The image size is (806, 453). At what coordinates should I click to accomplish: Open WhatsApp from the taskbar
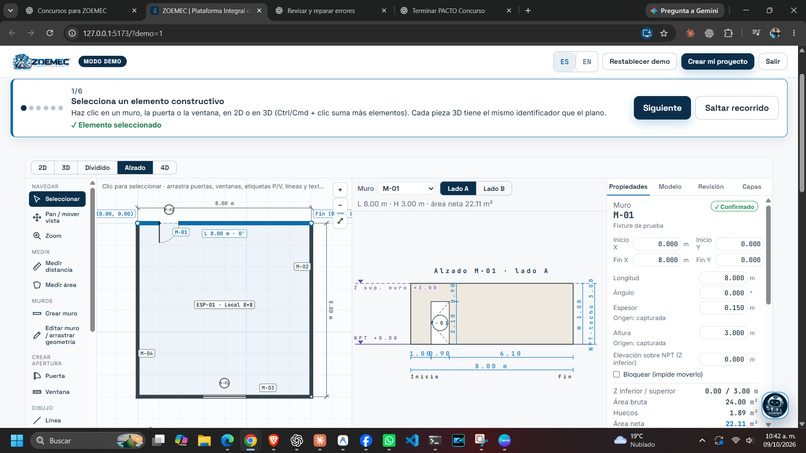(x=389, y=441)
